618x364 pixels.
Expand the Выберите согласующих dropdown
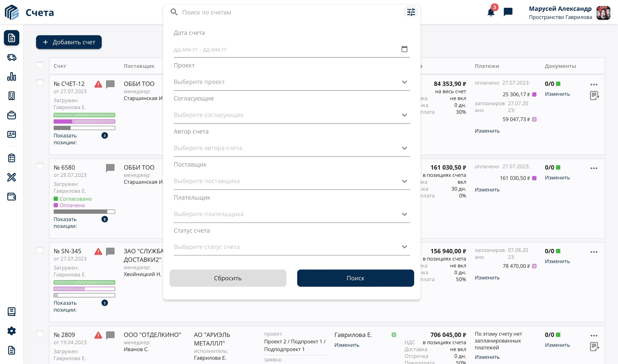(x=292, y=115)
